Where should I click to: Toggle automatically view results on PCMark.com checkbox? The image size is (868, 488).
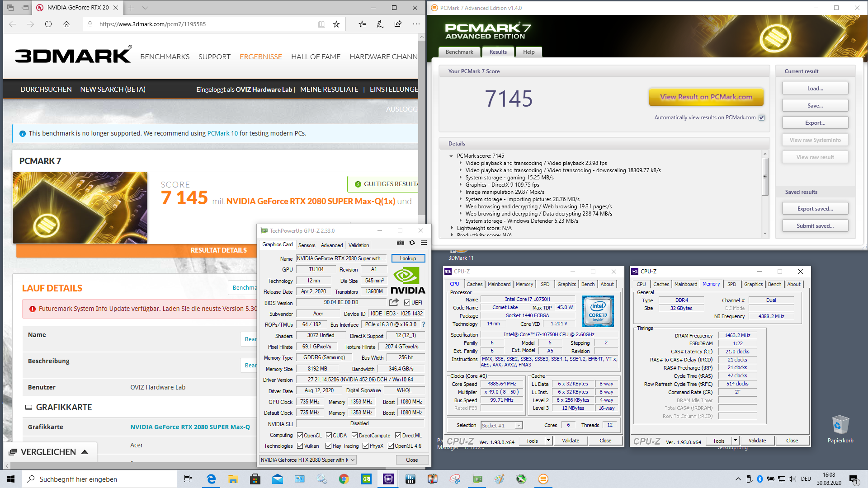tap(761, 117)
